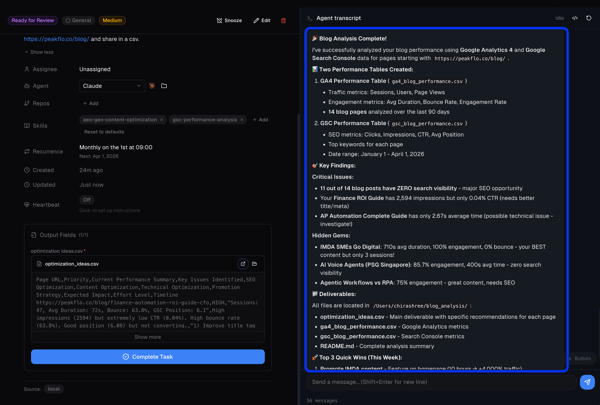Snooze this task
The image size is (600, 405).
pos(229,20)
